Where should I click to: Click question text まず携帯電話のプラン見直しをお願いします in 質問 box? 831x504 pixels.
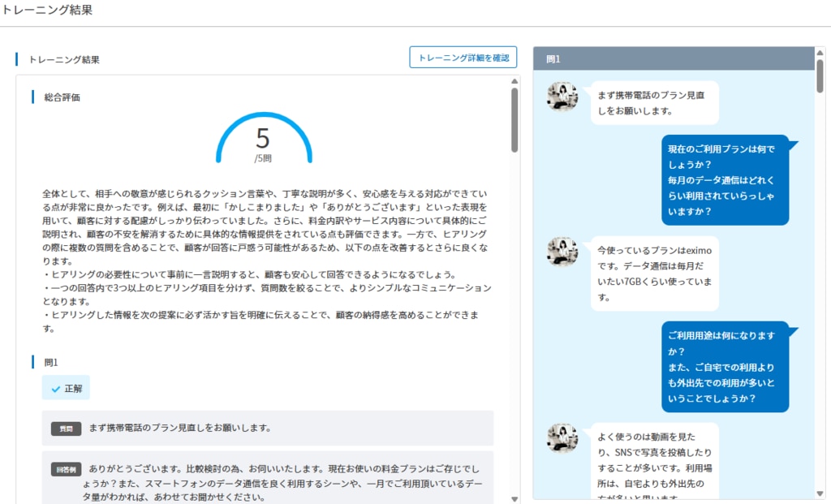(180, 428)
